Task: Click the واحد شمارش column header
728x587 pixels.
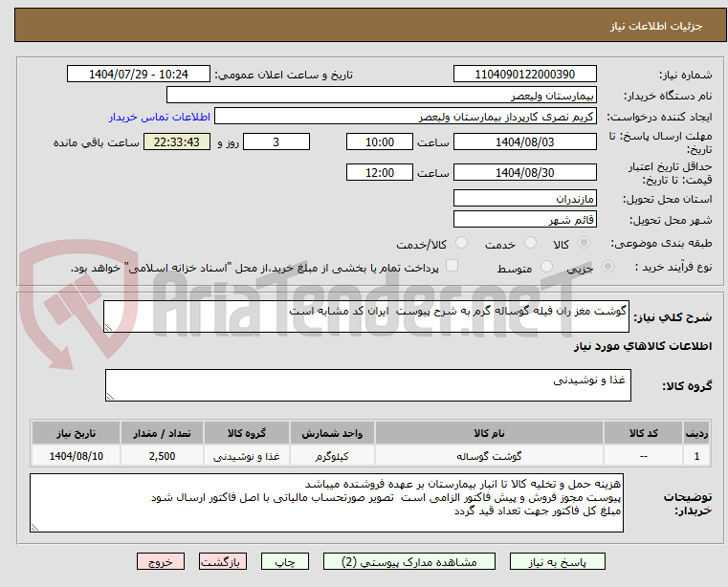Action: [332, 433]
